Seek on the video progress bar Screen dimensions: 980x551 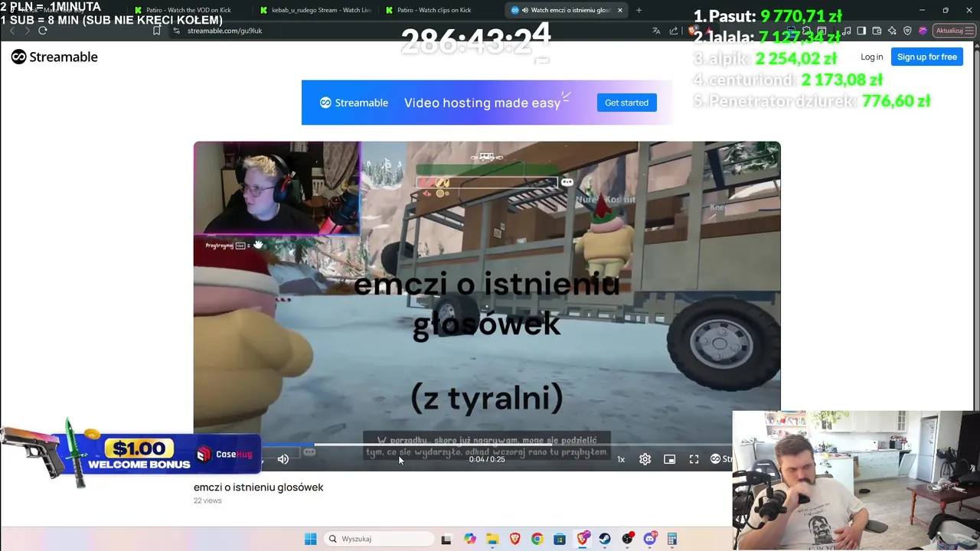[x=487, y=444]
